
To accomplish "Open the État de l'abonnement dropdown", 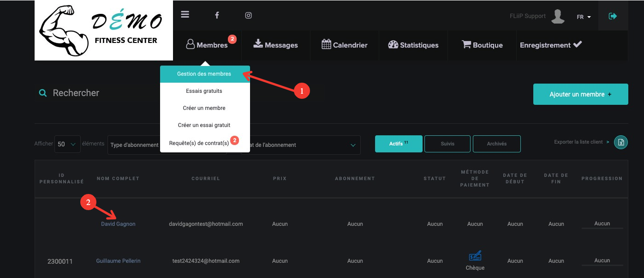I will point(302,145).
